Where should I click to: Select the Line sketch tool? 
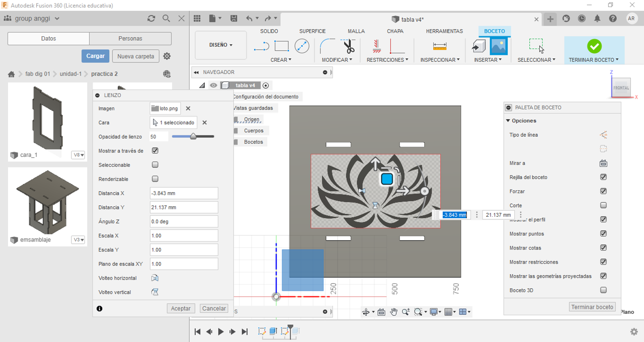click(x=262, y=46)
